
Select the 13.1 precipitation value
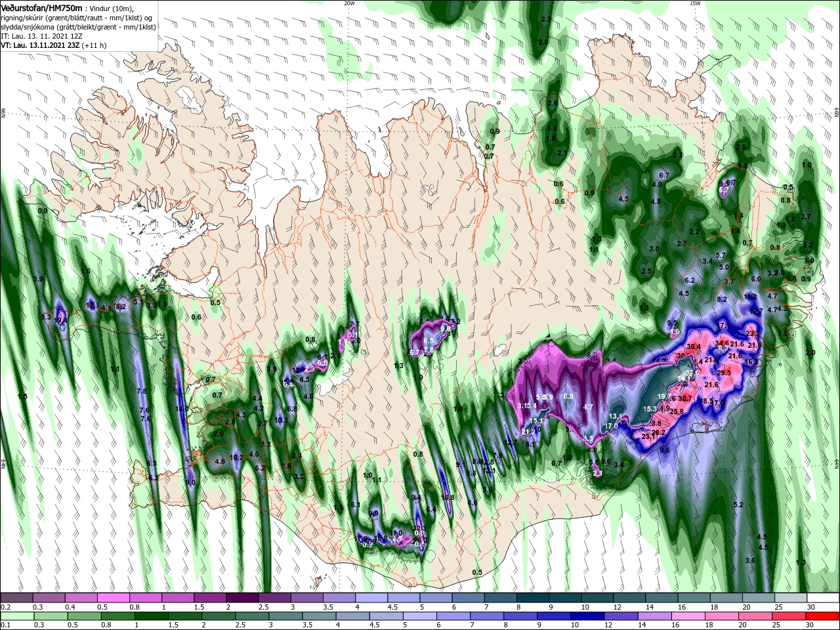click(616, 417)
